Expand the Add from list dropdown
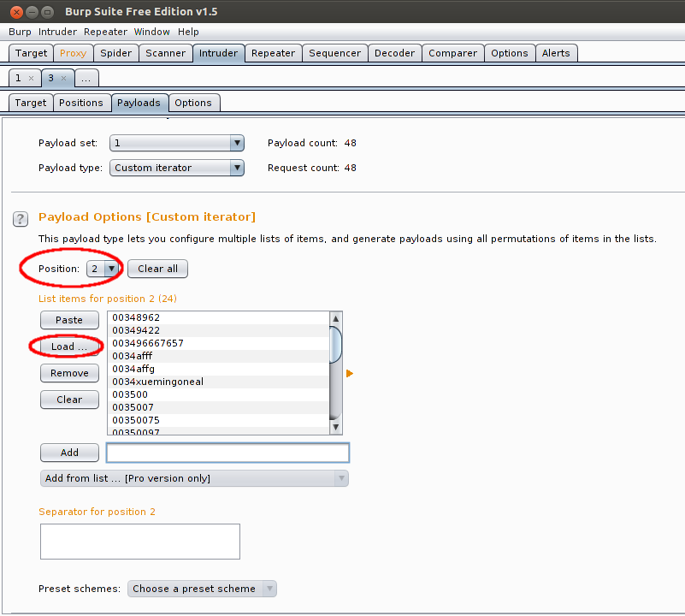 [194, 478]
